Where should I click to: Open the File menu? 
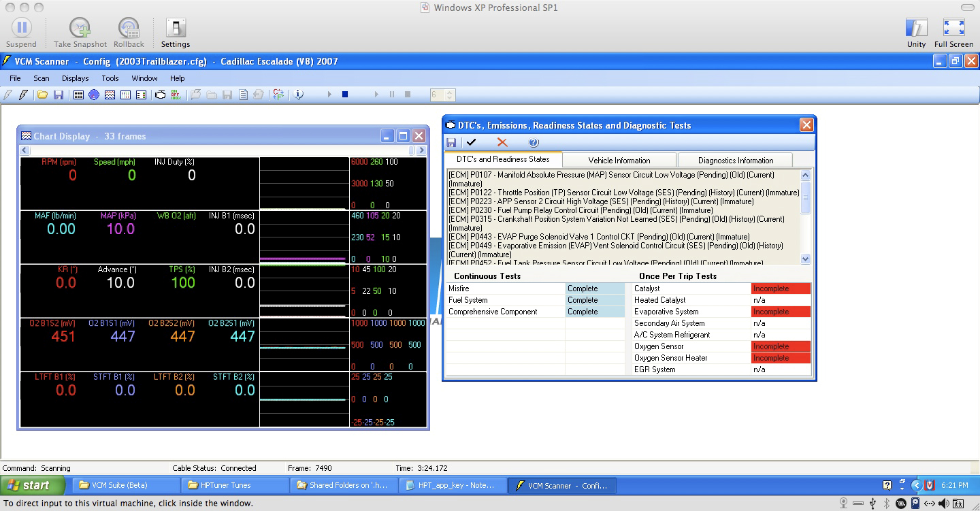point(15,78)
